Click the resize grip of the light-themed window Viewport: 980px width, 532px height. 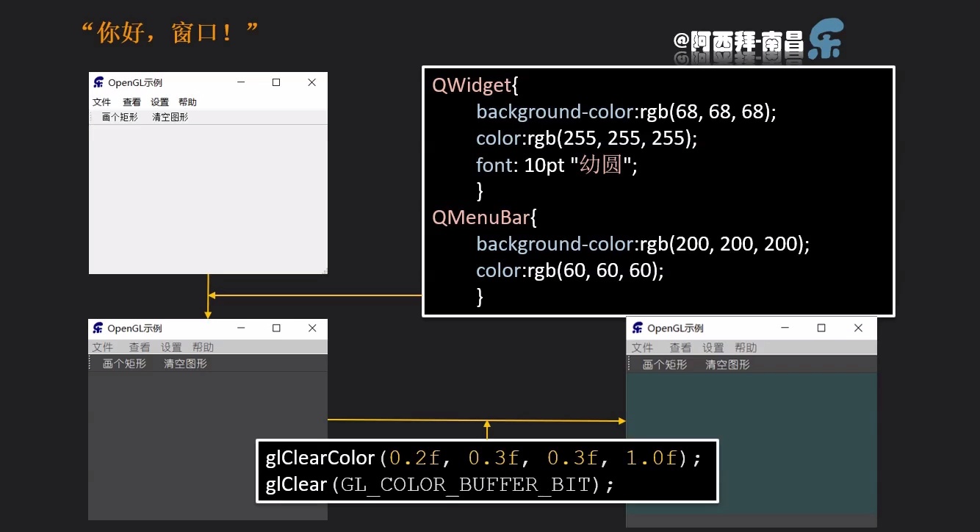click(324, 270)
